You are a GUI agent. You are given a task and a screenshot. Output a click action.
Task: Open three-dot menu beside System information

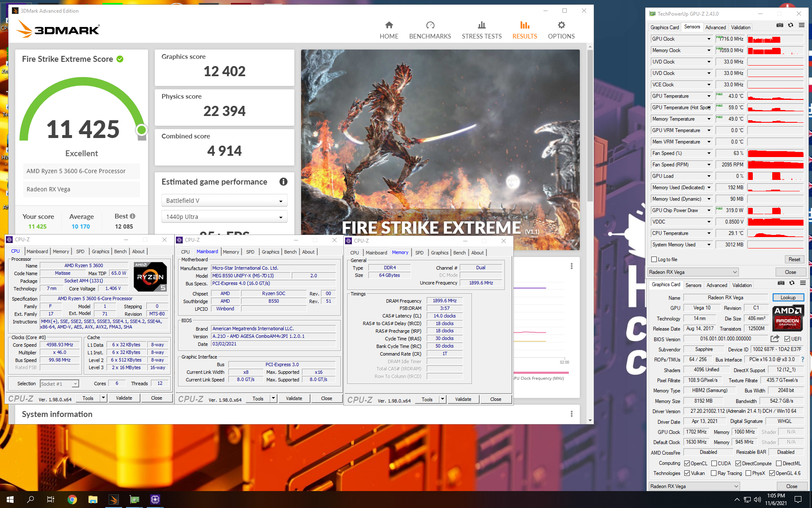(x=571, y=414)
